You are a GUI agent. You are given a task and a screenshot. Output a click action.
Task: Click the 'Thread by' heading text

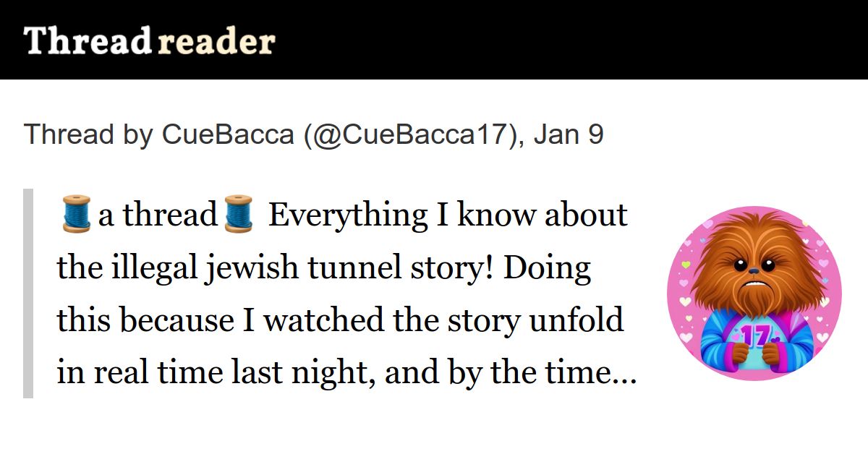[89, 135]
